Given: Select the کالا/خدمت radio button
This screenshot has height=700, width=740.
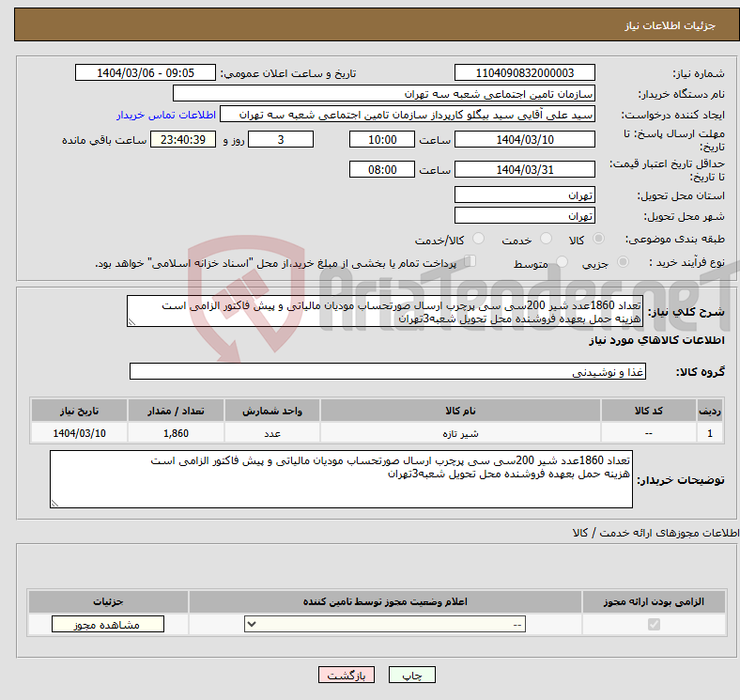Looking at the screenshot, I should pyautogui.click(x=479, y=239).
